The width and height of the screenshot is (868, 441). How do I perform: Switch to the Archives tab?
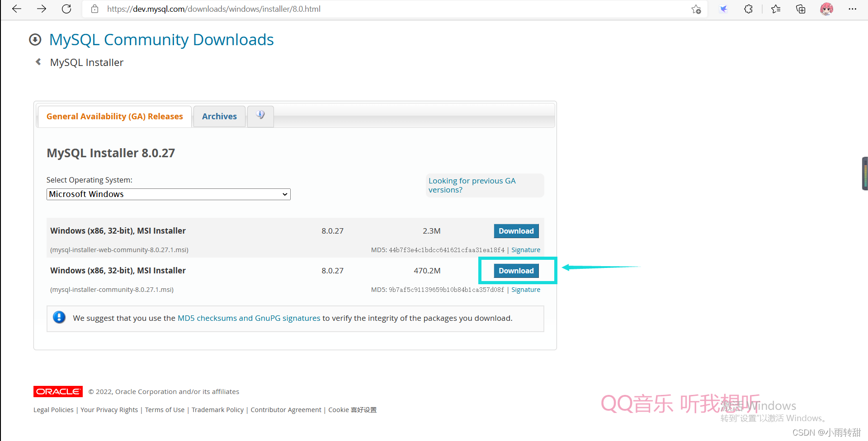(219, 117)
